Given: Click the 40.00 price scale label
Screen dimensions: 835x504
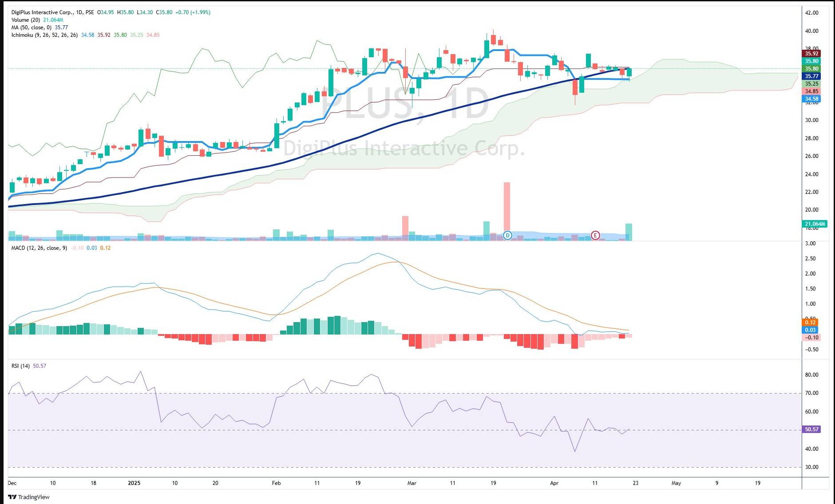Looking at the screenshot, I should coord(812,31).
